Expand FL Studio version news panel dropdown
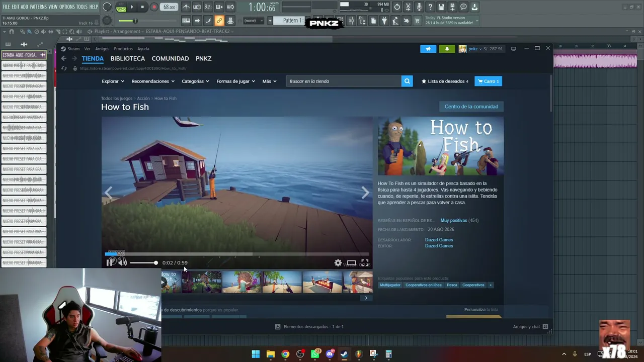Viewport: 644px width, 362px height. 477,21
